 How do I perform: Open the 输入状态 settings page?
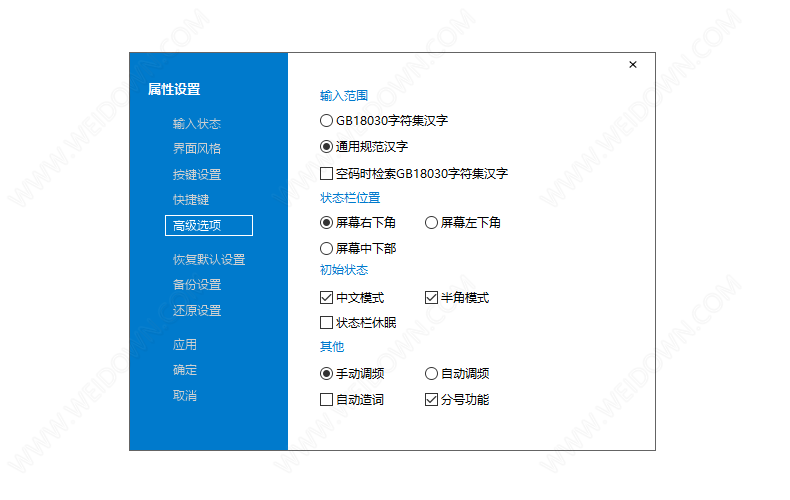197,123
